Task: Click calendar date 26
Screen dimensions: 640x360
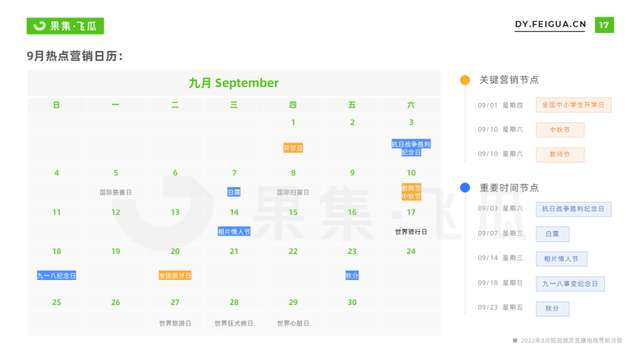Action: 116,302
